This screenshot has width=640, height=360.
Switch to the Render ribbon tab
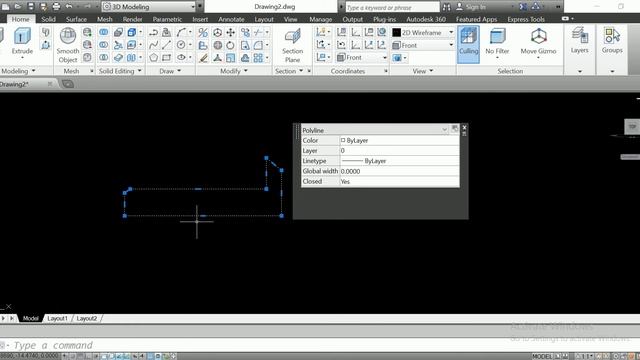pos(132,19)
